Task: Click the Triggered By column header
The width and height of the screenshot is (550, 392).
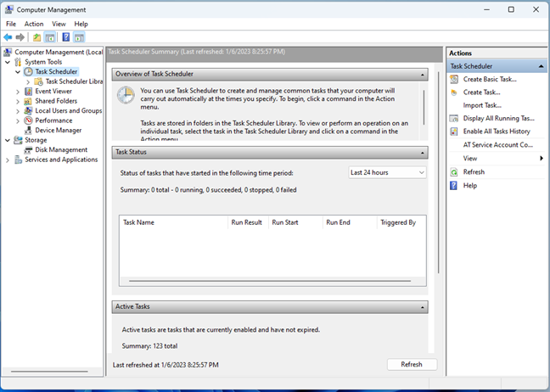Action: click(401, 222)
